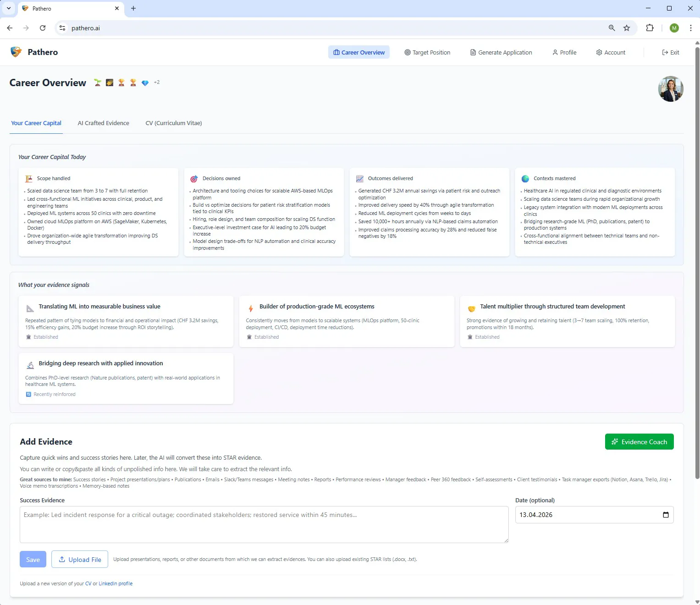
Task: Switch to CV (Curriculum Vitae) tab
Action: [x=174, y=123]
